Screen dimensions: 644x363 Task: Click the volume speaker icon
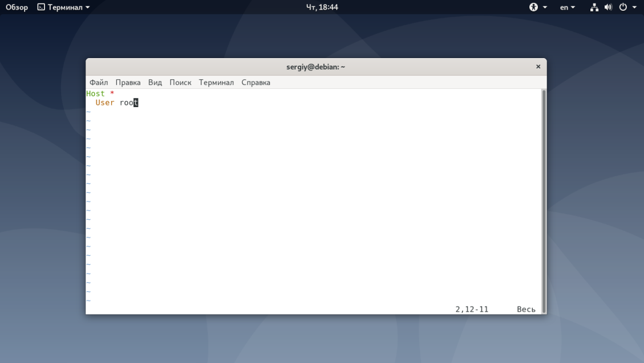pyautogui.click(x=608, y=7)
